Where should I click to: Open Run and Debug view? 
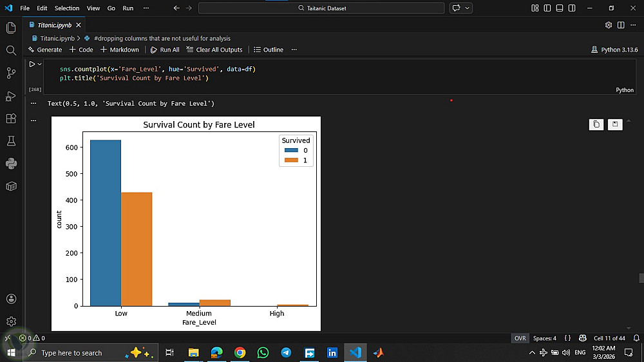pos(11,96)
